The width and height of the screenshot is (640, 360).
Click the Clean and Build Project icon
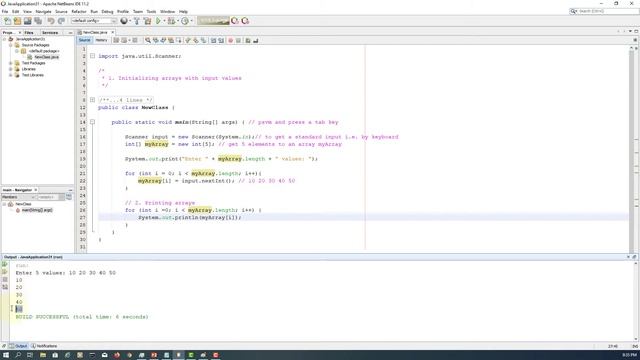pos(147,21)
